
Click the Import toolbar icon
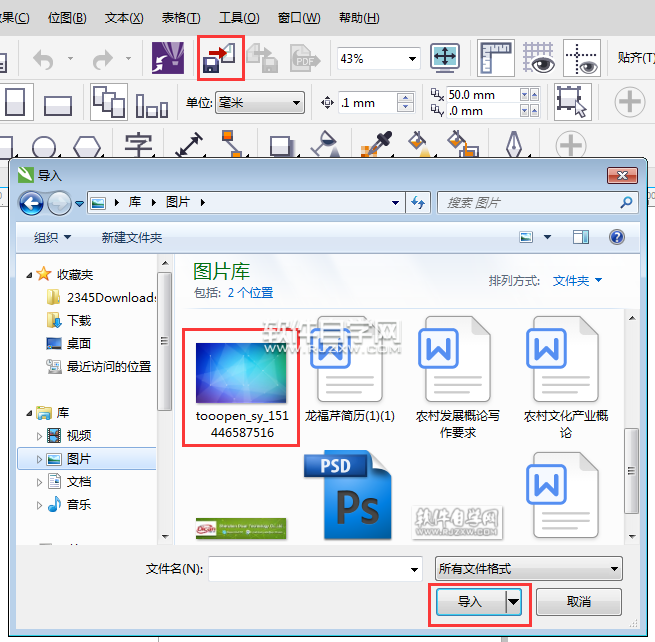click(x=221, y=58)
